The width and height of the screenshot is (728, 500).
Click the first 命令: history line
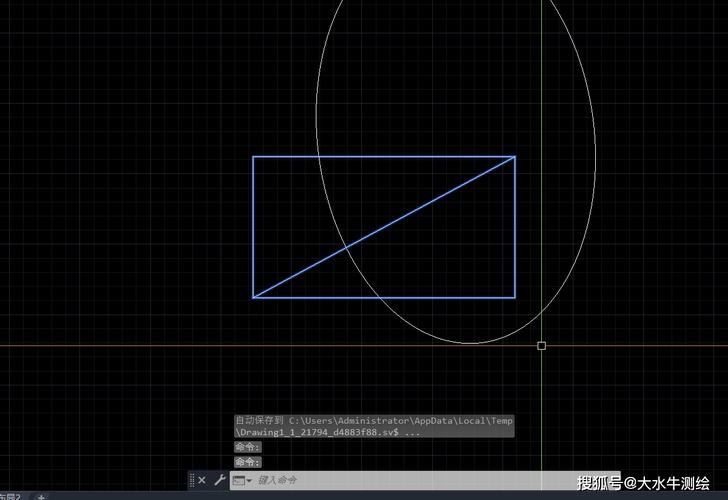(x=247, y=447)
